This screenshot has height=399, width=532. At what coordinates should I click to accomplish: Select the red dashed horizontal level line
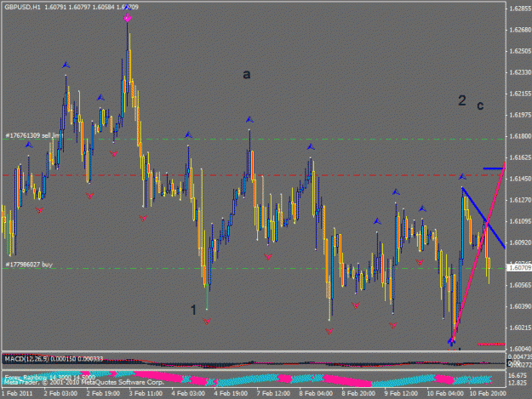click(254, 175)
